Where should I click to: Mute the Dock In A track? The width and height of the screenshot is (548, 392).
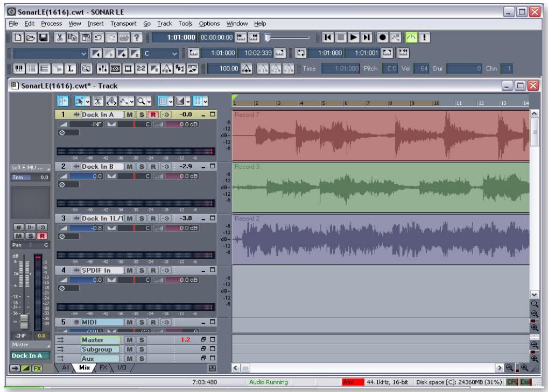[130, 115]
